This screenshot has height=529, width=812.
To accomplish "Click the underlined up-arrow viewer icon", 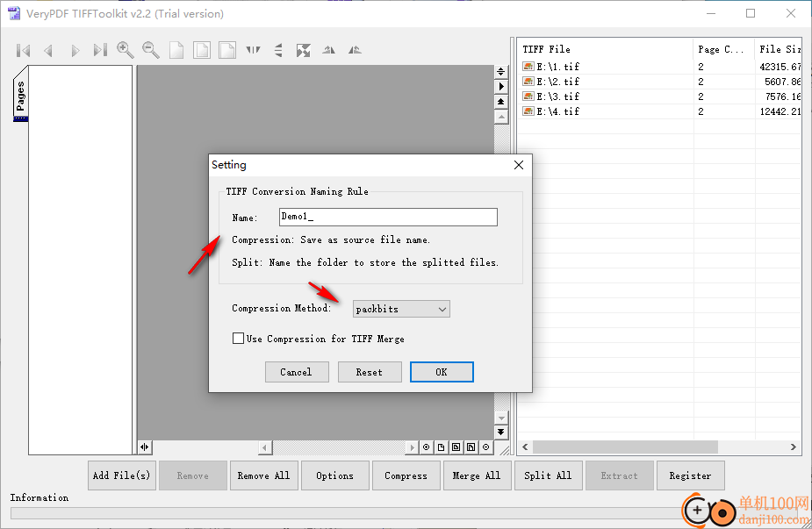I will pos(500,102).
